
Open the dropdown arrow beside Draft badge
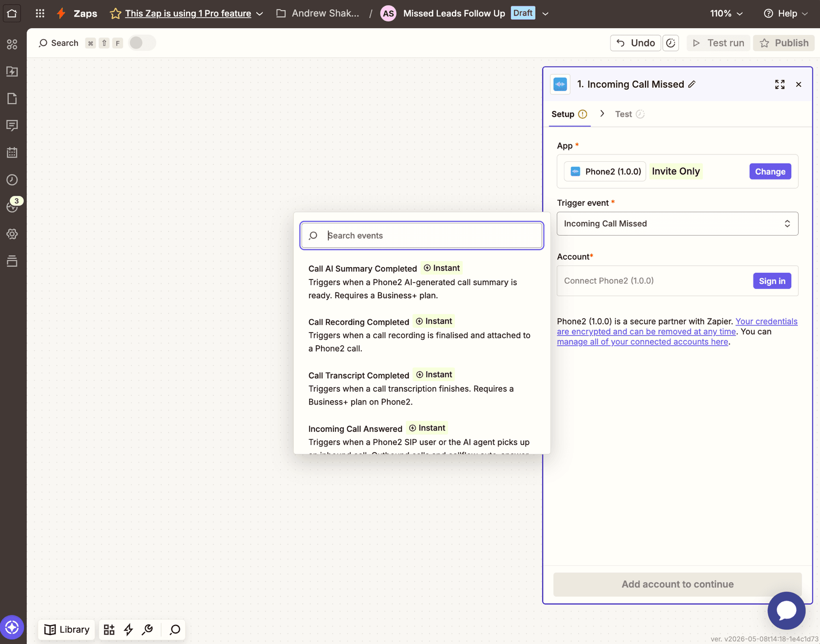tap(545, 14)
